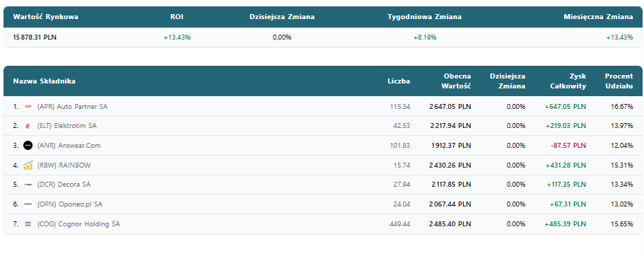Click the +485.39 PLN total profit
The height and width of the screenshot is (256, 644).
tap(565, 224)
